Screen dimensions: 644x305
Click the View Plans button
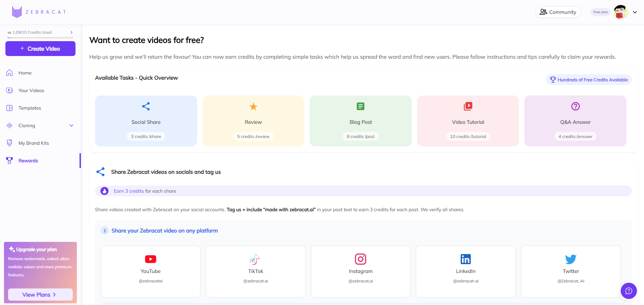pyautogui.click(x=40, y=295)
